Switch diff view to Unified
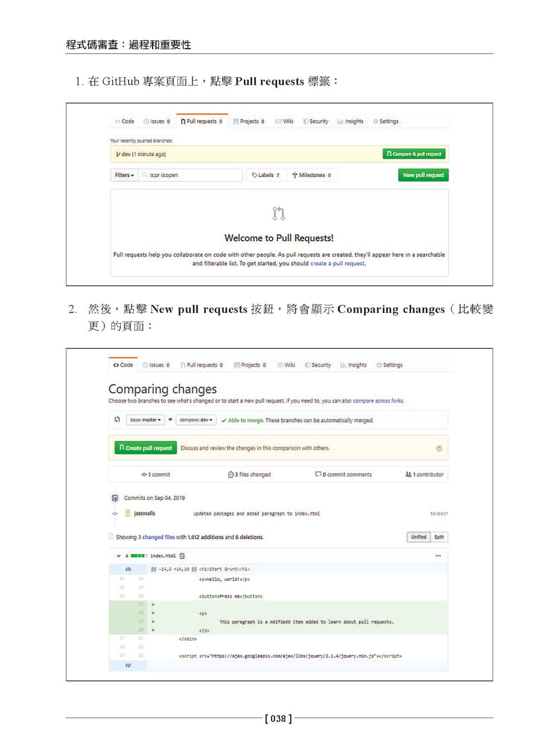The height and width of the screenshot is (756, 559). point(419,537)
